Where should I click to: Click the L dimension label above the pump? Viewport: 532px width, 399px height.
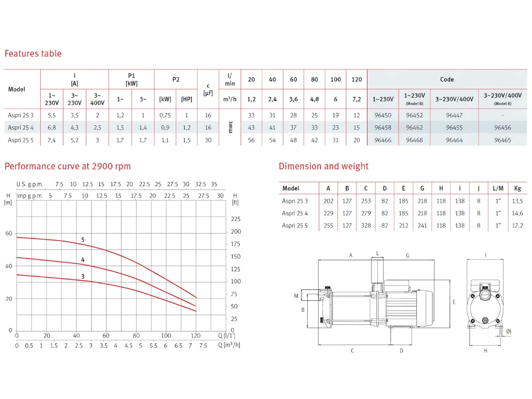(x=377, y=253)
